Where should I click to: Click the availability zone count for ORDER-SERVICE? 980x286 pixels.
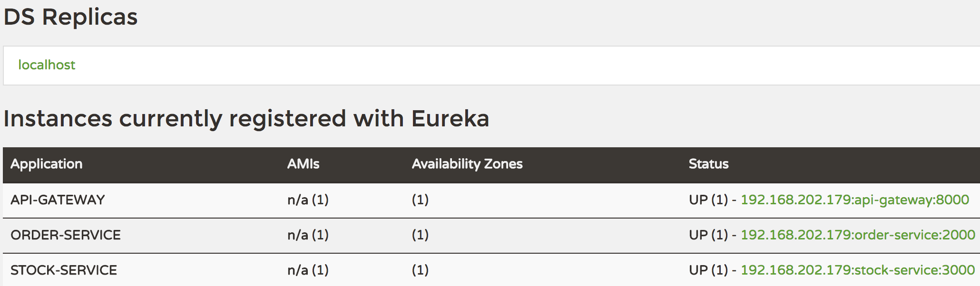(x=420, y=235)
